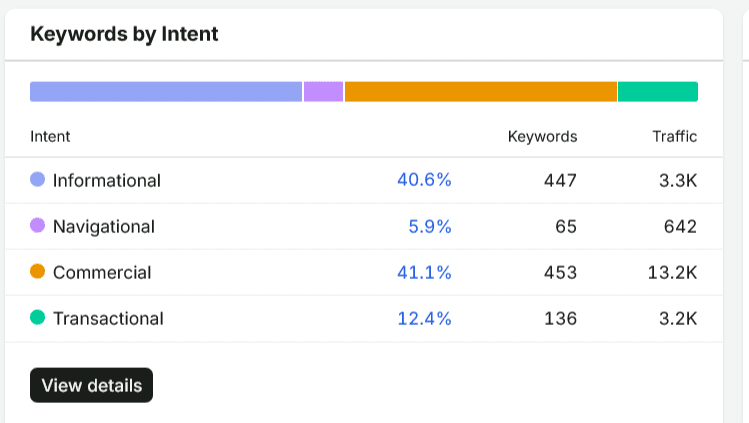This screenshot has height=423, width=749.
Task: Open the Transactional 12.4% percentage link
Action: [x=424, y=318]
